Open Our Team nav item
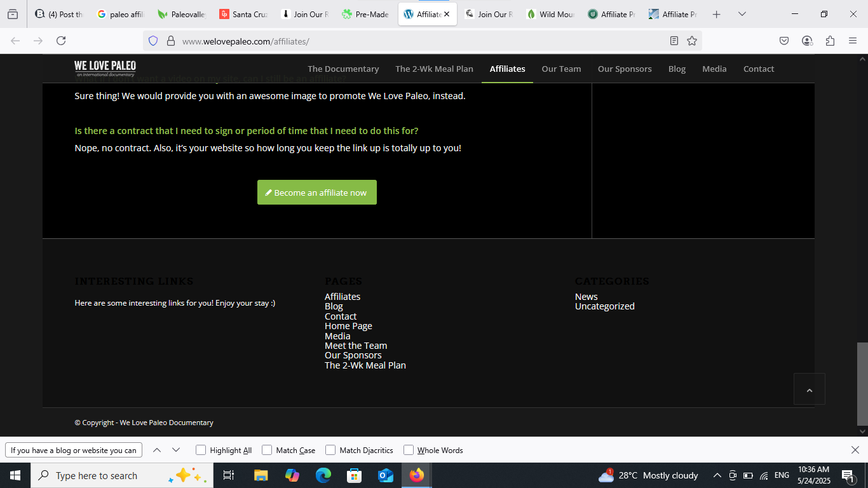This screenshot has height=488, width=868. tap(561, 69)
